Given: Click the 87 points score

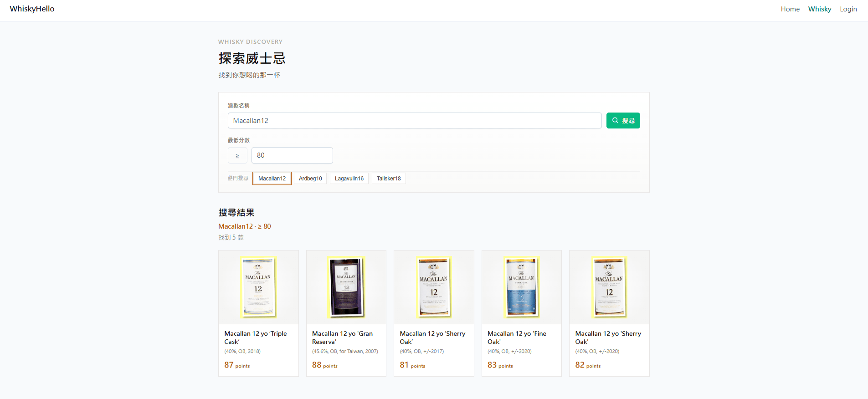Looking at the screenshot, I should click(x=237, y=365).
